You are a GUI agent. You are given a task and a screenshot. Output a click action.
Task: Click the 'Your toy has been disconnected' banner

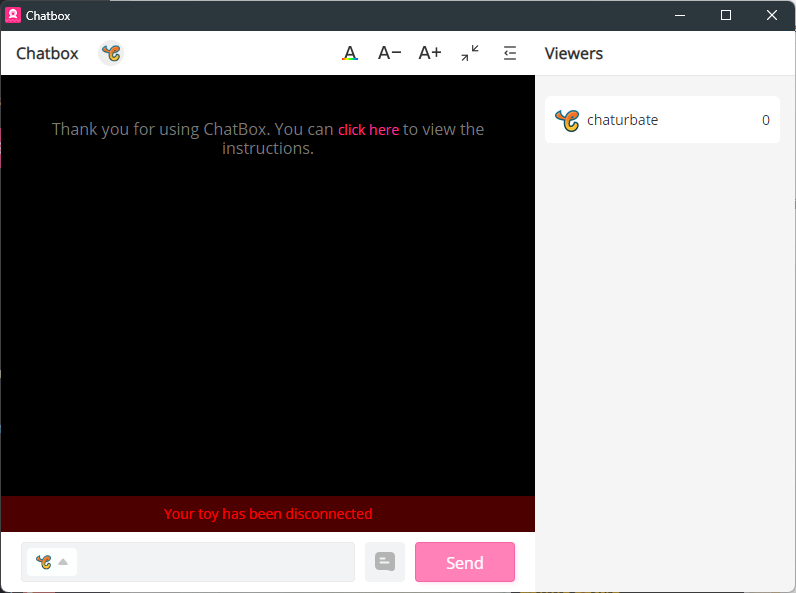268,514
